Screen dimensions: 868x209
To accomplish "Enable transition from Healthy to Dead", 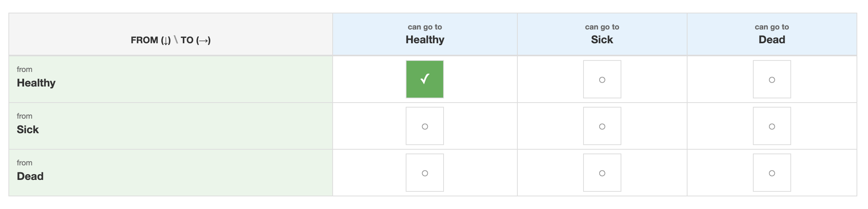I will coord(772,79).
